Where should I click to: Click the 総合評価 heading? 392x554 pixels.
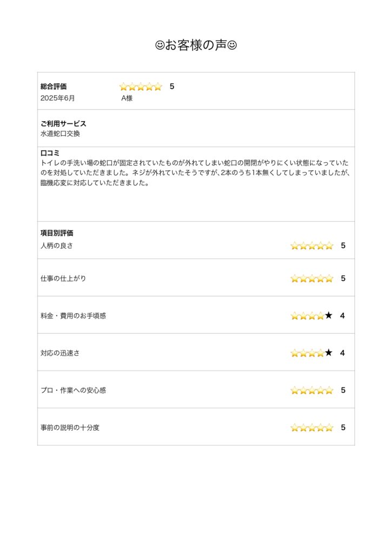(54, 87)
